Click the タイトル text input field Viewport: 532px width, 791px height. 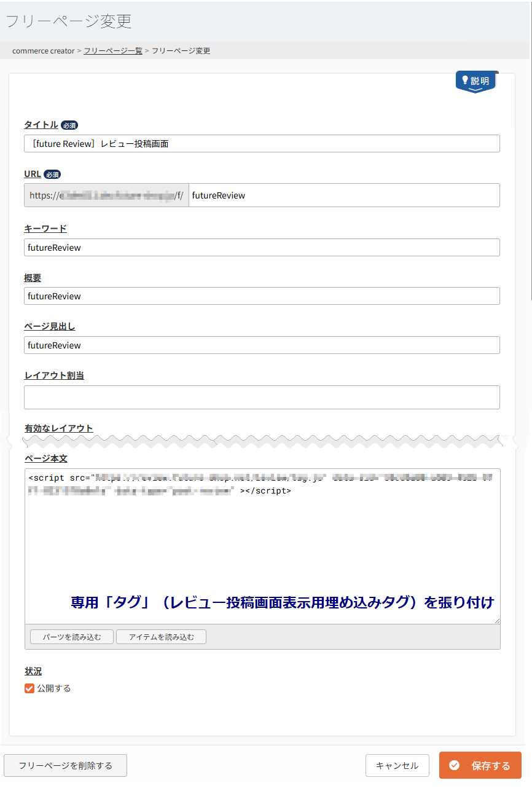[262, 143]
